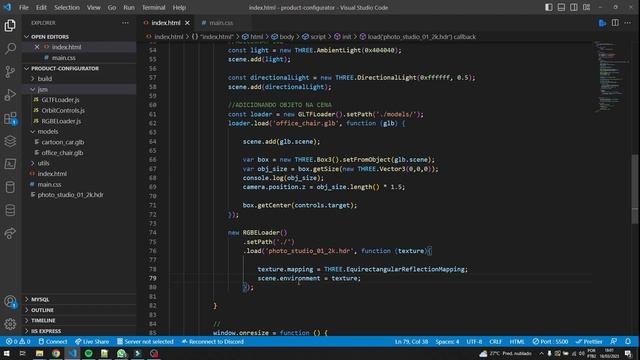This screenshot has width=640, height=360.
Task: Expand the IIS EXPRESS panel section
Action: click(46, 331)
